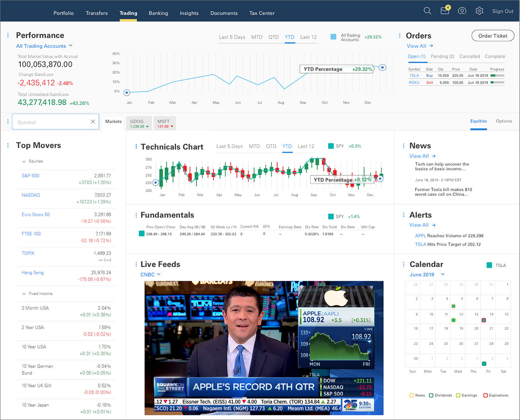Click the Order Ticket button
The width and height of the screenshot is (520, 420).
[x=493, y=36]
